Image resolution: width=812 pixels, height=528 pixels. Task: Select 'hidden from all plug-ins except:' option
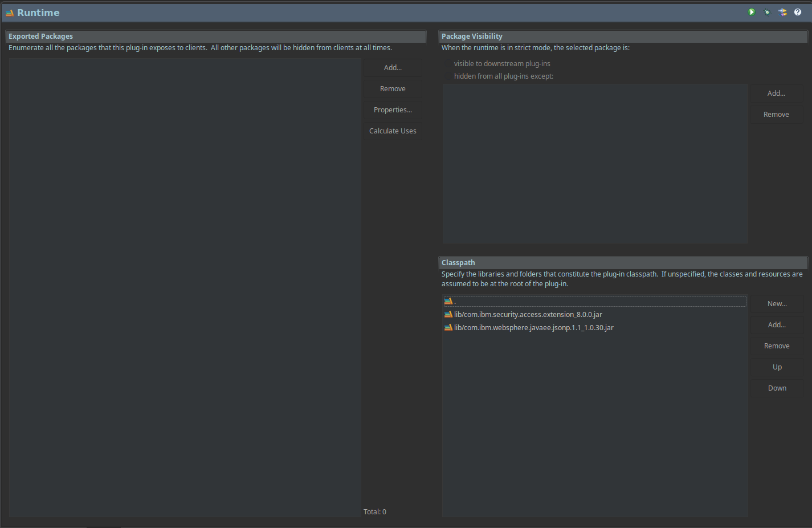(x=499, y=76)
